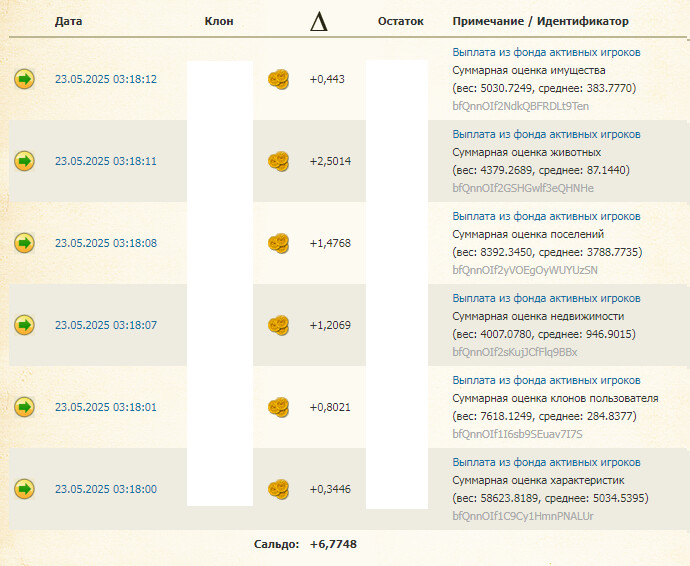The height and width of the screenshot is (566, 690).
Task: Open payout link above 'Суммарная оценка имущества'
Action: pos(546,53)
